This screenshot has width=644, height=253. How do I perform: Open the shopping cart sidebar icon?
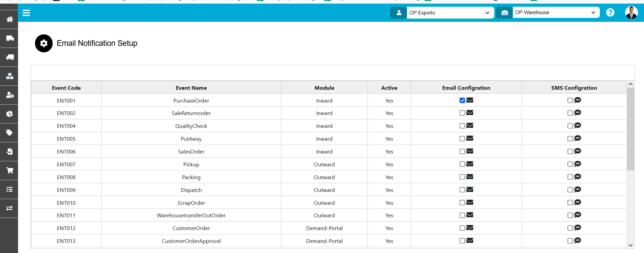click(9, 170)
